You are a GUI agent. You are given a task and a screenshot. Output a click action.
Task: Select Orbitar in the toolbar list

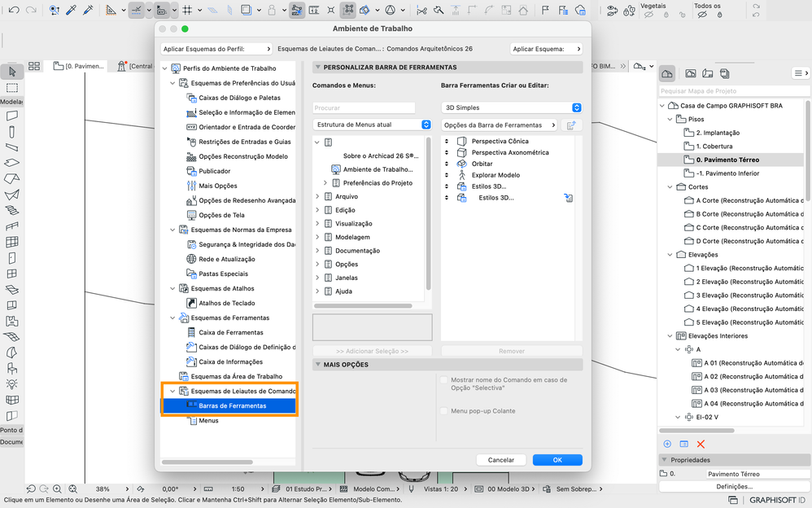[x=482, y=164]
